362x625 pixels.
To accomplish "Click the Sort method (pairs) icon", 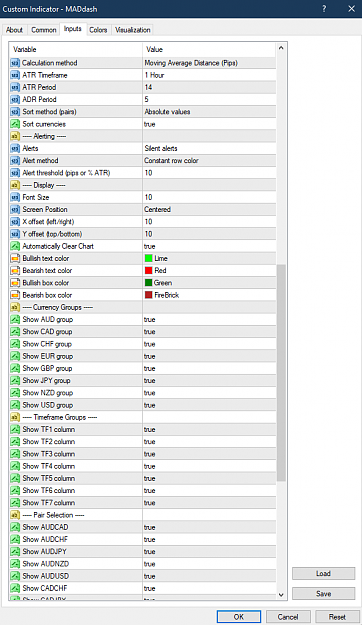I will [x=15, y=112].
